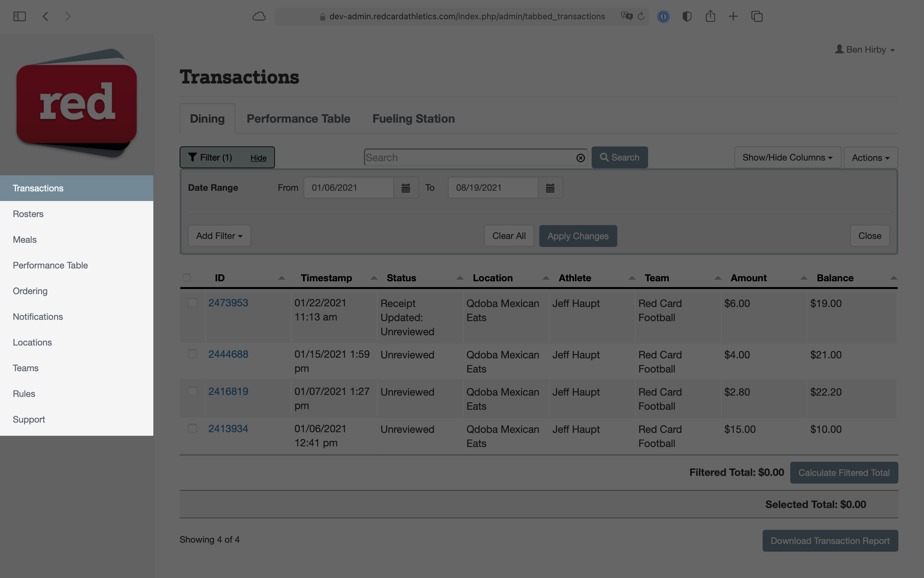The width and height of the screenshot is (924, 578).
Task: Check the box for transaction 2473953
Action: pos(193,302)
